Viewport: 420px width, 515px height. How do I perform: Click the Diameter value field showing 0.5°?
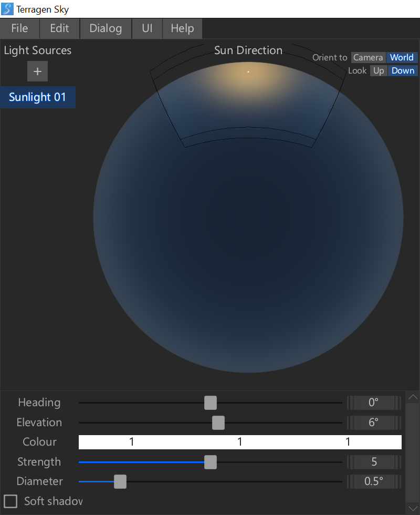tap(374, 481)
